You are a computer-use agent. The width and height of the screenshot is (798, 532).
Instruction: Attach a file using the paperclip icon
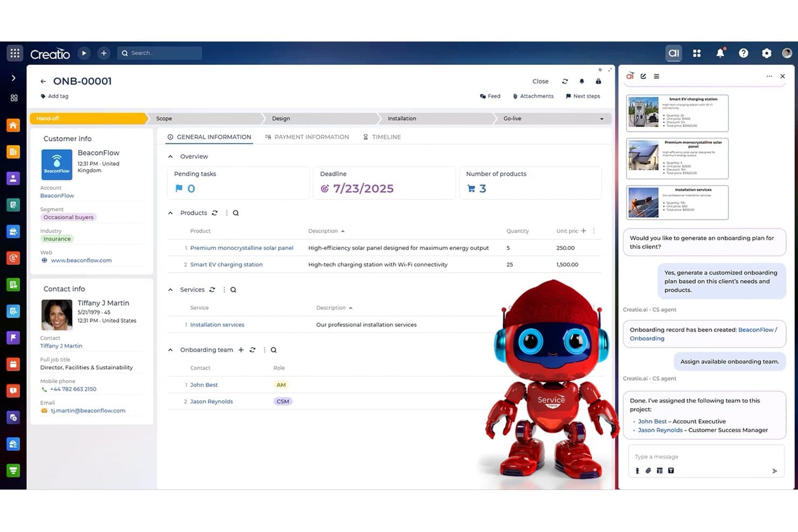point(649,471)
